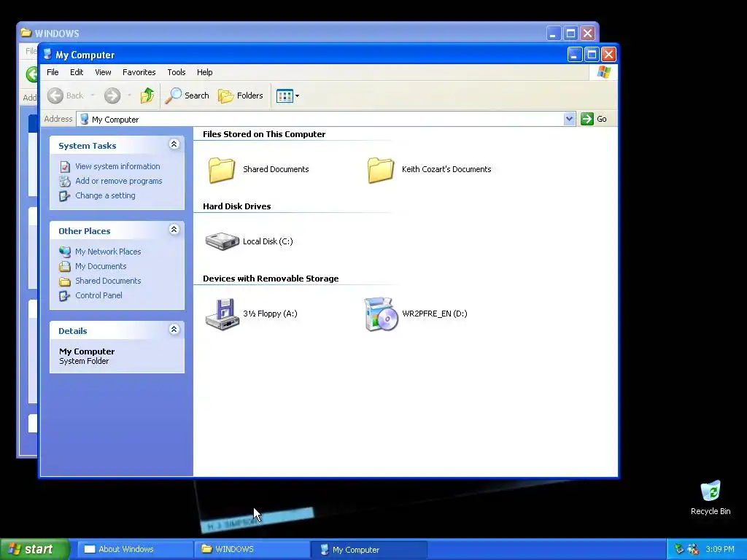
Task: Open Shared Documents link in Other Places
Action: 108,281
